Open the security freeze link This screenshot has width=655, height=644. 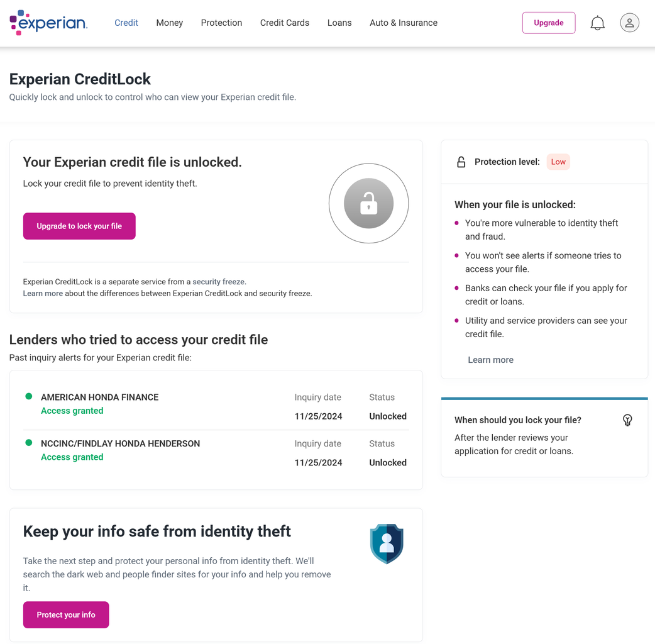pos(219,282)
